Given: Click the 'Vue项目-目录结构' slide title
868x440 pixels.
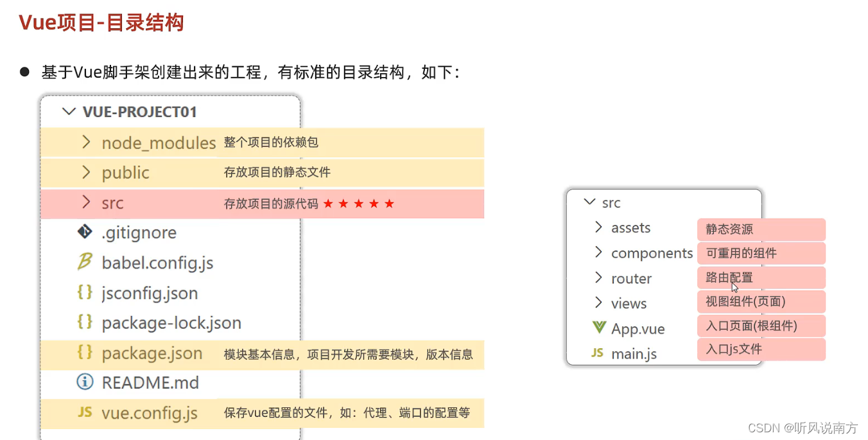Looking at the screenshot, I should [x=101, y=22].
